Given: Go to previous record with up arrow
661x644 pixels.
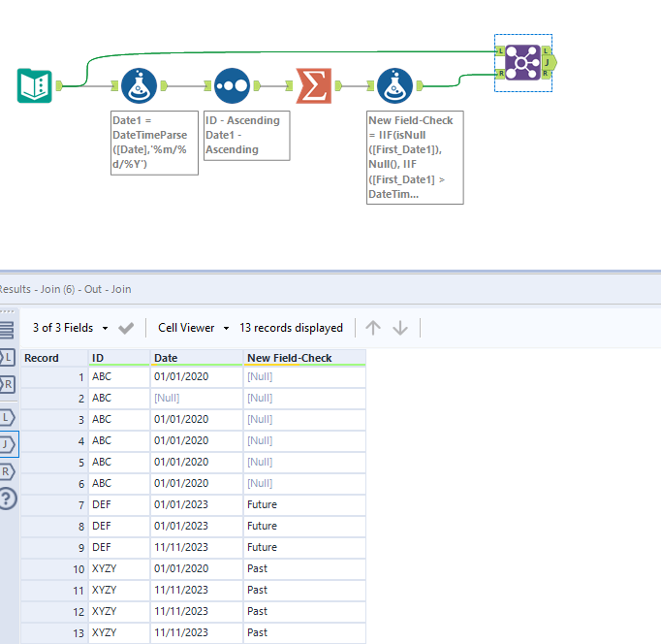Looking at the screenshot, I should pos(372,328).
